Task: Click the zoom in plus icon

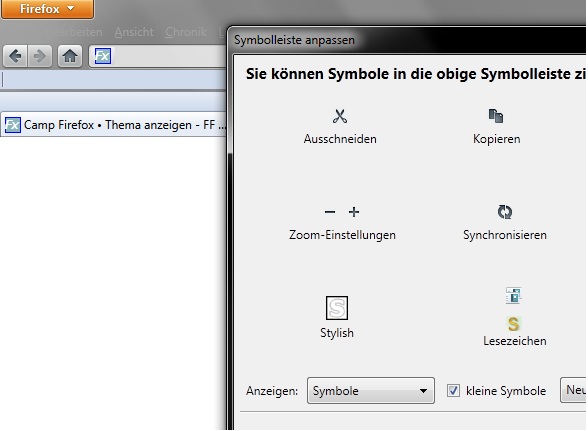Action: [x=354, y=212]
